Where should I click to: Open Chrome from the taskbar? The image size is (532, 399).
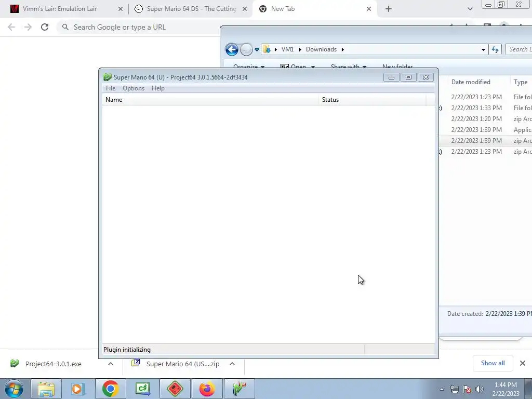point(111,389)
